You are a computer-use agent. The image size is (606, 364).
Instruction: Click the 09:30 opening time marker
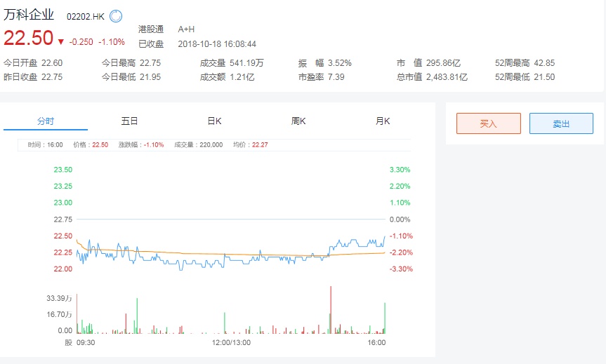(x=86, y=343)
